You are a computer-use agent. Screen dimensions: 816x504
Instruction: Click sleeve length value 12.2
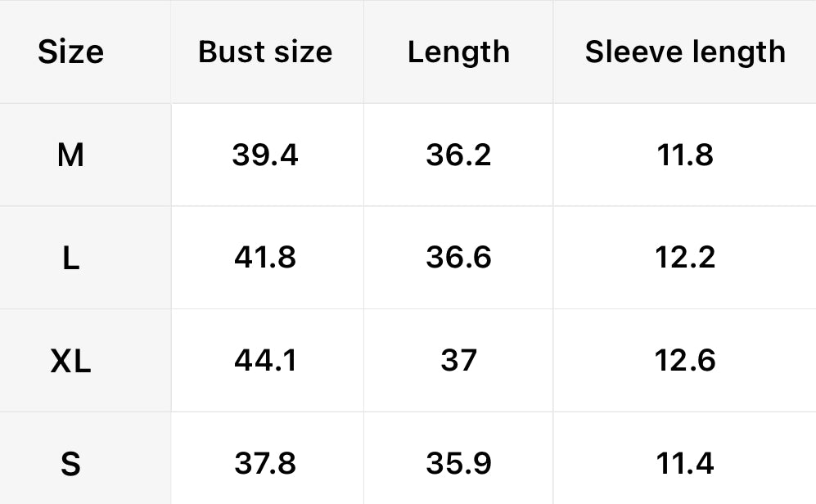click(685, 258)
